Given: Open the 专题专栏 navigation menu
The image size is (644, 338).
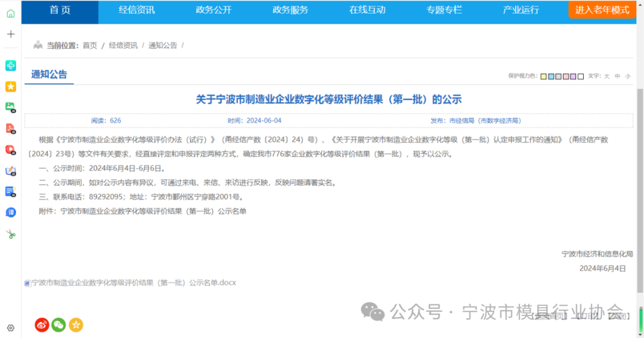Looking at the screenshot, I should [x=444, y=10].
